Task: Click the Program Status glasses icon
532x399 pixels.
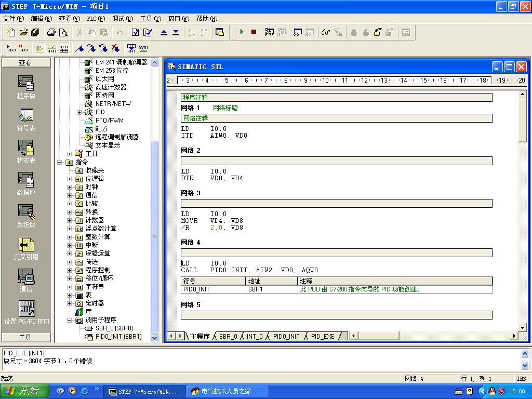Action: [326, 32]
